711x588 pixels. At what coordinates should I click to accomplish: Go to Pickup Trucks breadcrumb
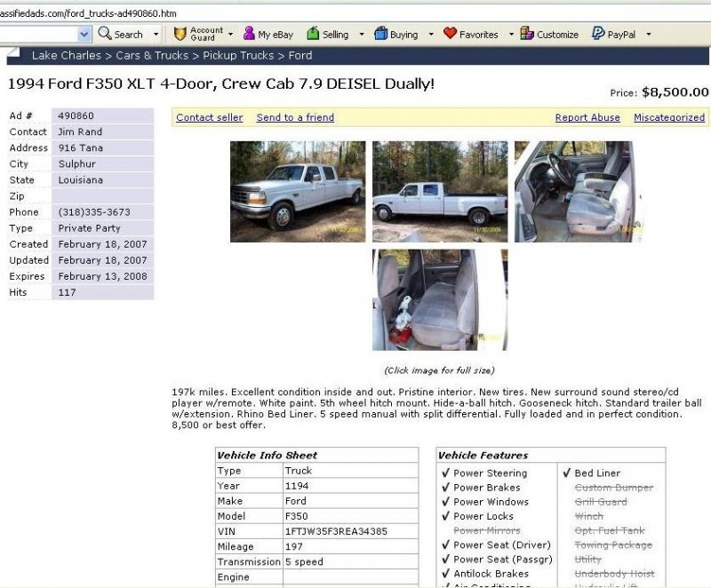point(238,56)
